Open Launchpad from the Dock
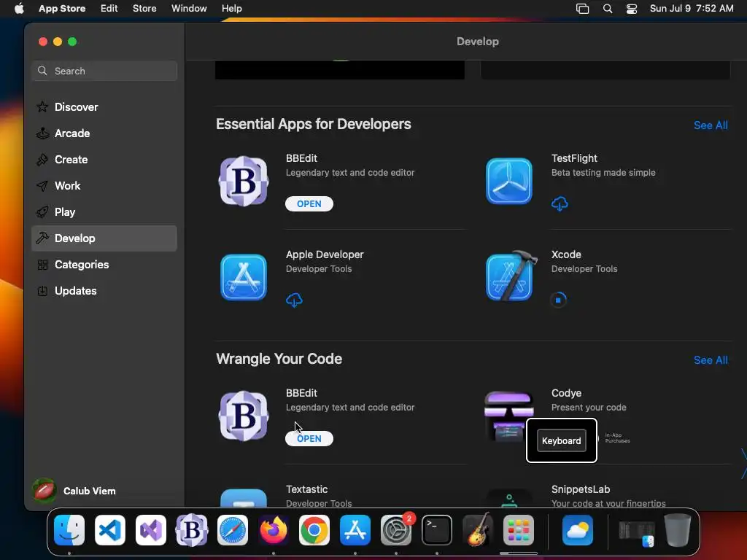 click(x=519, y=530)
